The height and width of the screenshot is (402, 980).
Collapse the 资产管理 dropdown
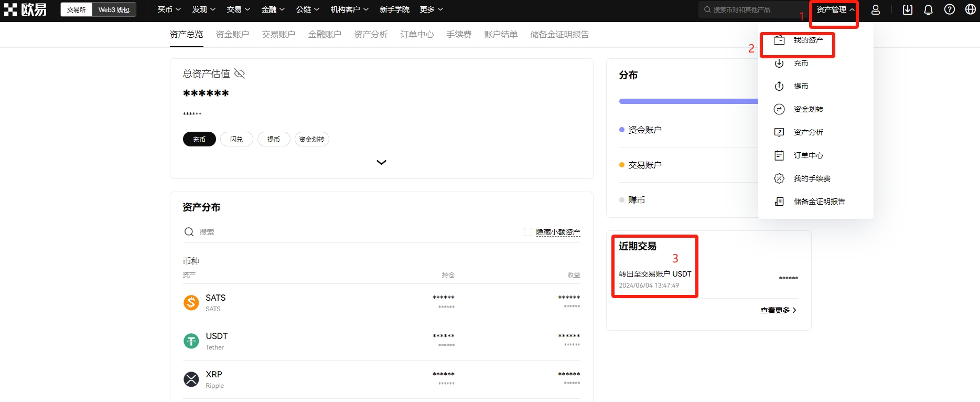point(835,10)
